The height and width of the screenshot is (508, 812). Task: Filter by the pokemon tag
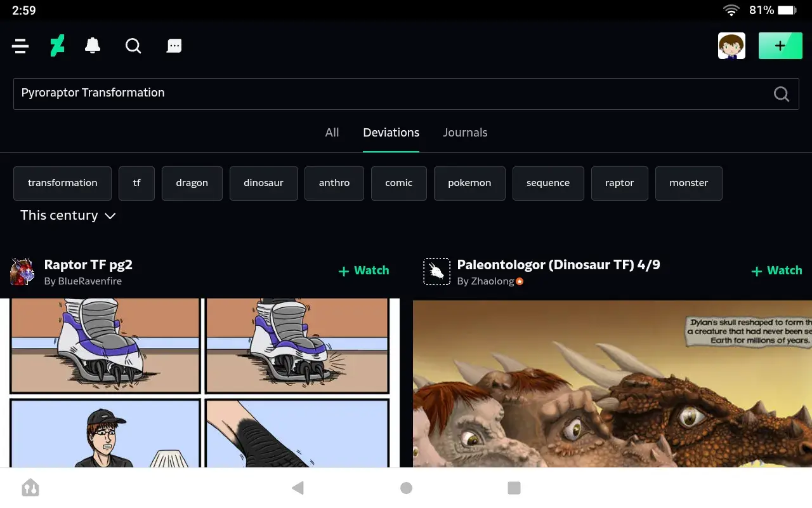[469, 183]
